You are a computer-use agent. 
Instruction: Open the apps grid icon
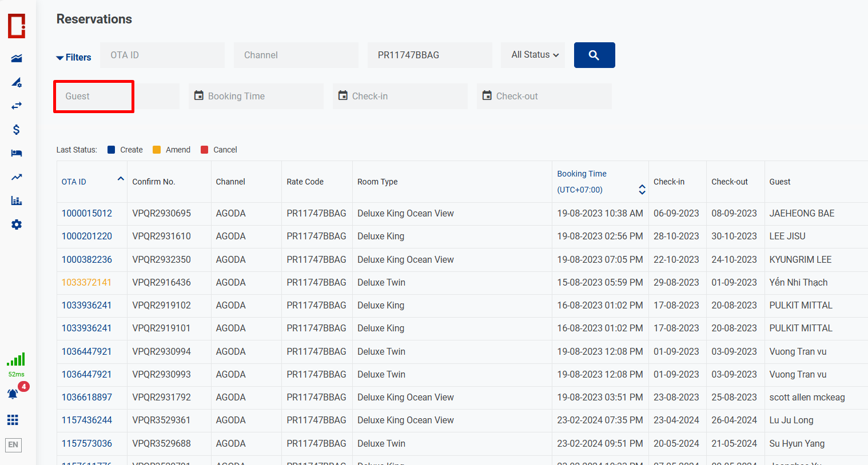tap(13, 420)
